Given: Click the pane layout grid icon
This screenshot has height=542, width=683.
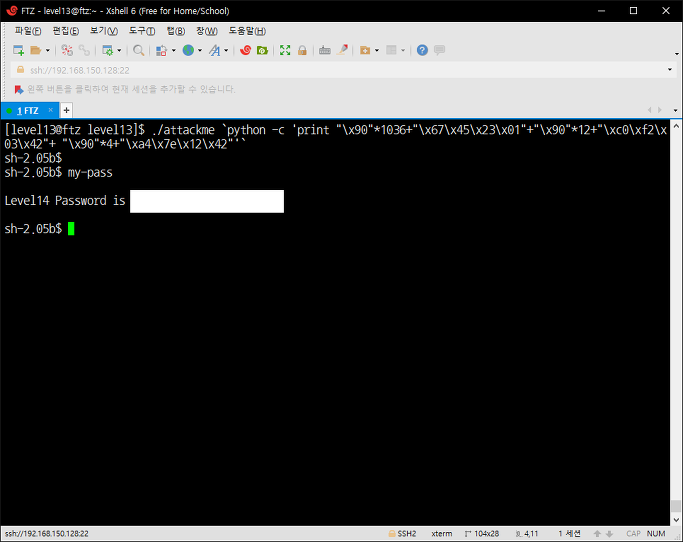Looking at the screenshot, I should [392, 51].
